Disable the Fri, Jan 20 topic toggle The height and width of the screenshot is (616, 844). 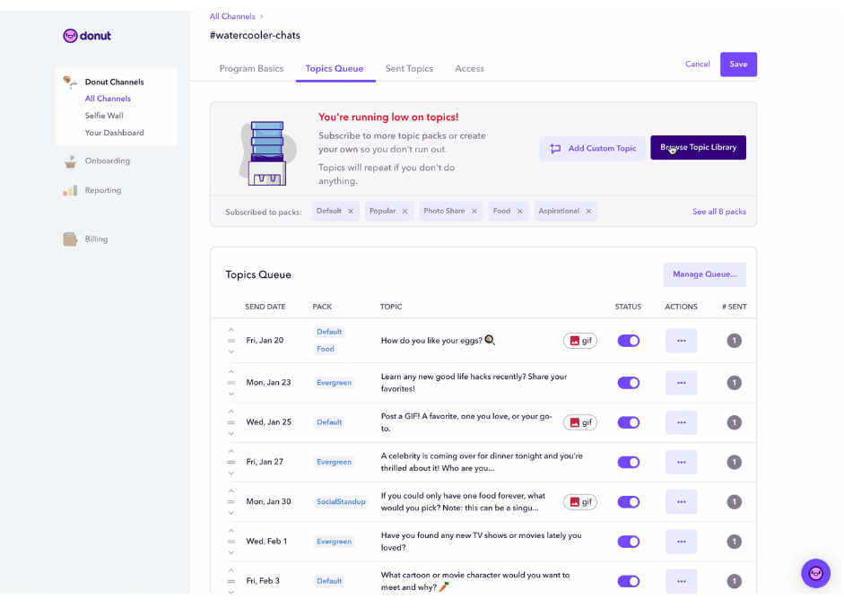[x=628, y=341]
